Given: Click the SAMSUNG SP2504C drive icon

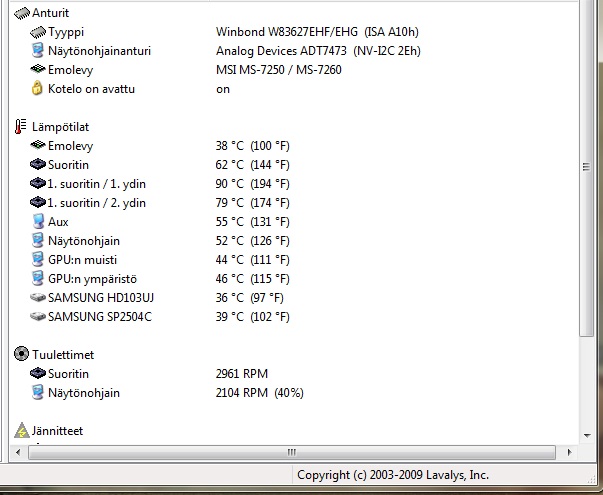Looking at the screenshot, I should point(38,316).
